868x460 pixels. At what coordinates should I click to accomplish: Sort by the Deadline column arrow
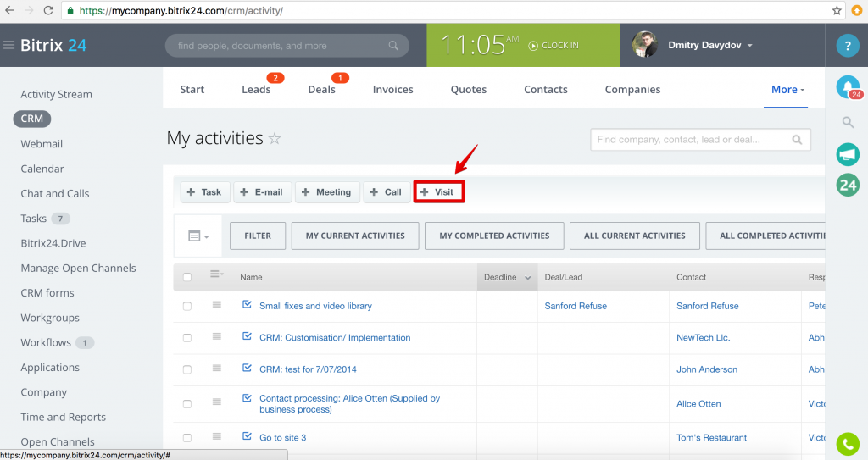527,278
